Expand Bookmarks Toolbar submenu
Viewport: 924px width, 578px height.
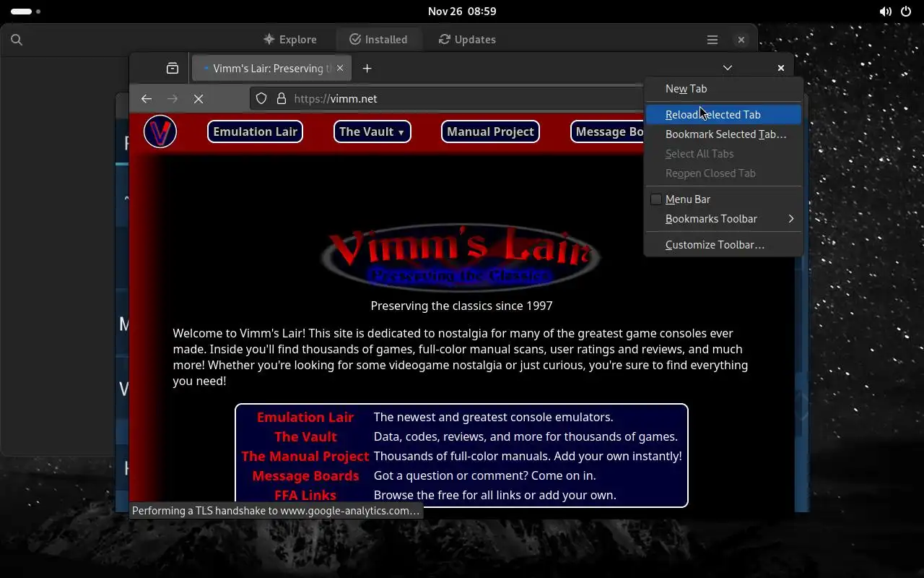[x=723, y=219]
